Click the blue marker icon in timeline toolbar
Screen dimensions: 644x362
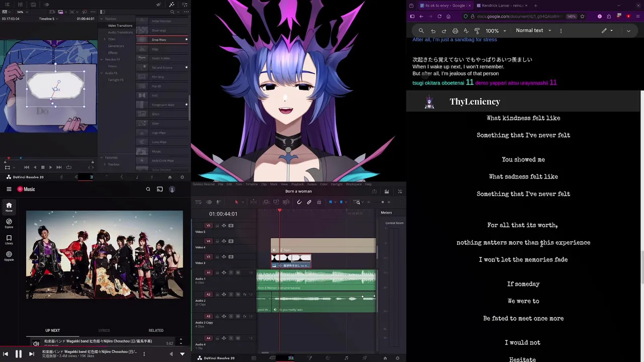click(341, 202)
